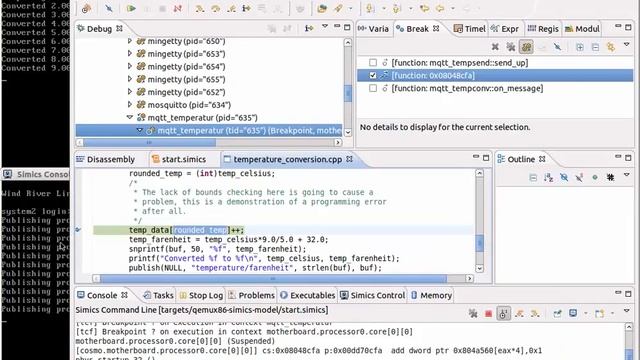Switch to the Modules tab
This screenshot has height=360, width=640.
(x=582, y=29)
